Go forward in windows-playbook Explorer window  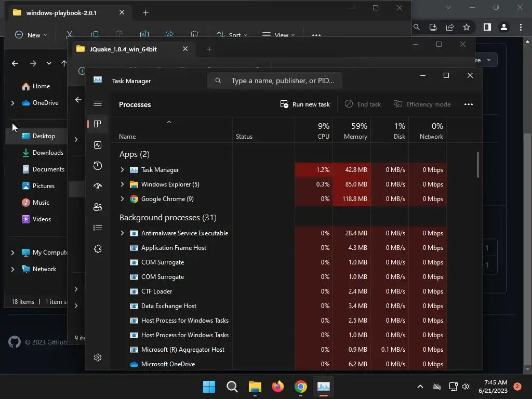[x=33, y=63]
